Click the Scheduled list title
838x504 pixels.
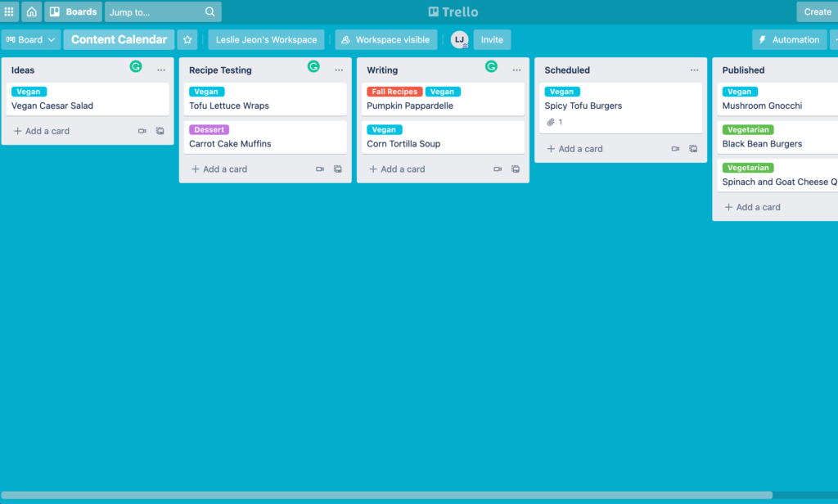567,70
